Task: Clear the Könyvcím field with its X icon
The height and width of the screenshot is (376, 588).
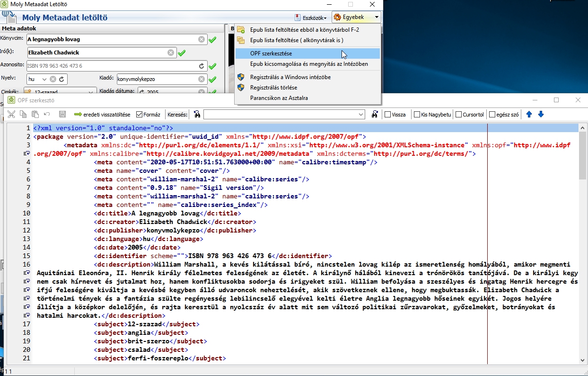Action: pos(202,39)
